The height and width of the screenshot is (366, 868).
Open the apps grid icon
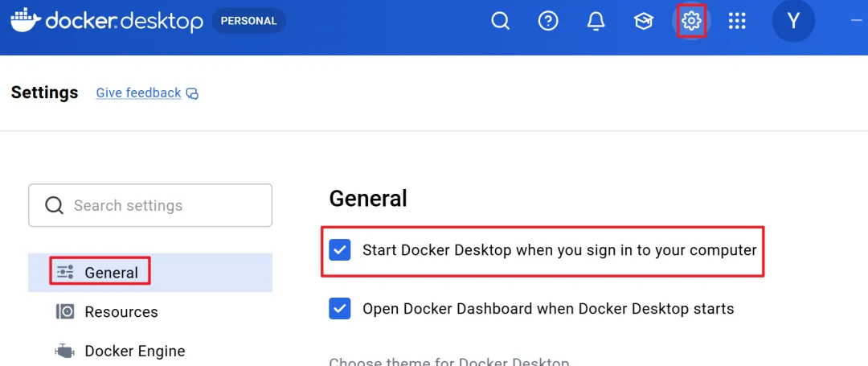click(x=737, y=22)
